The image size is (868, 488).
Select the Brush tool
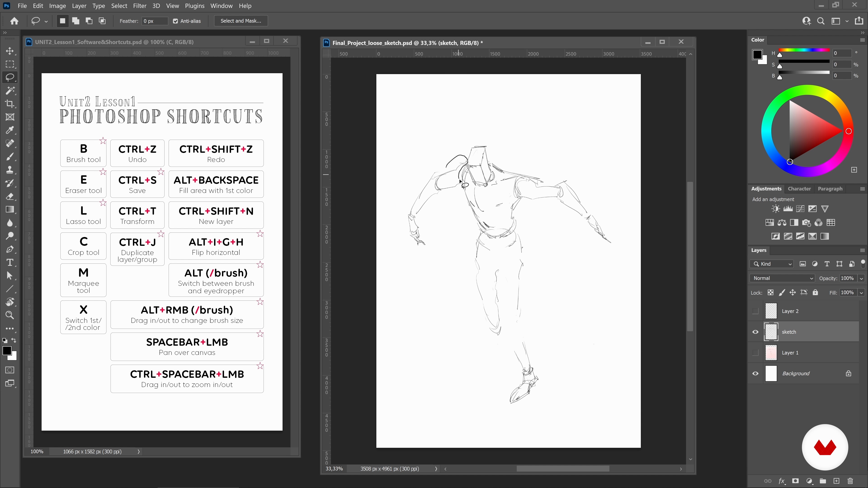(10, 157)
